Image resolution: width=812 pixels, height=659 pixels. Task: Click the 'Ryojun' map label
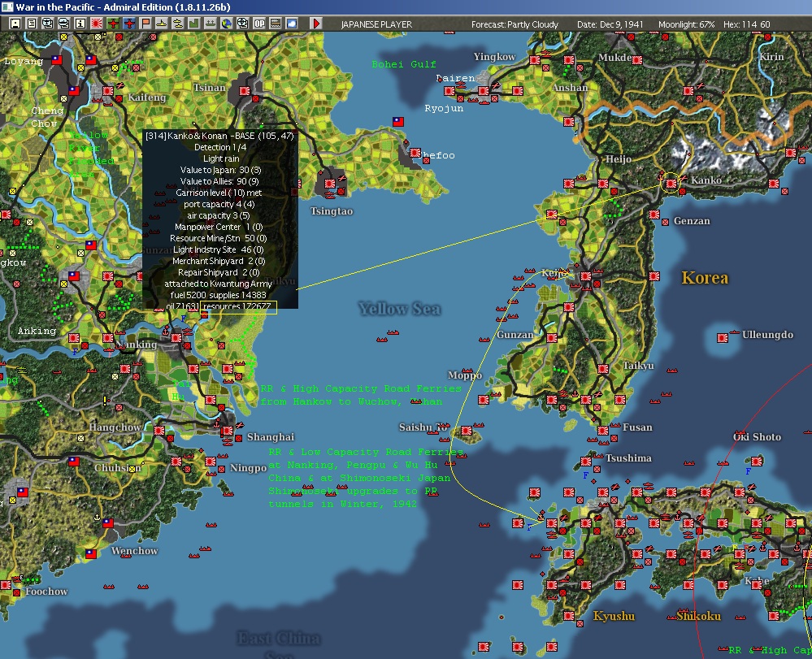pyautogui.click(x=444, y=108)
